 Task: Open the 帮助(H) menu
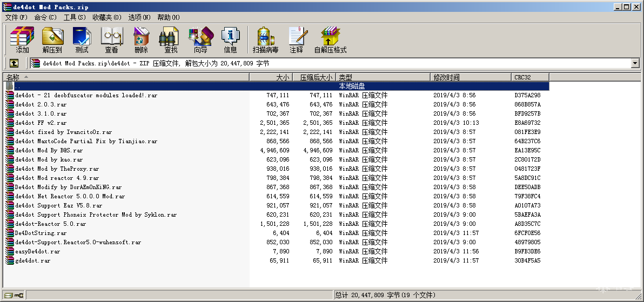tap(169, 17)
